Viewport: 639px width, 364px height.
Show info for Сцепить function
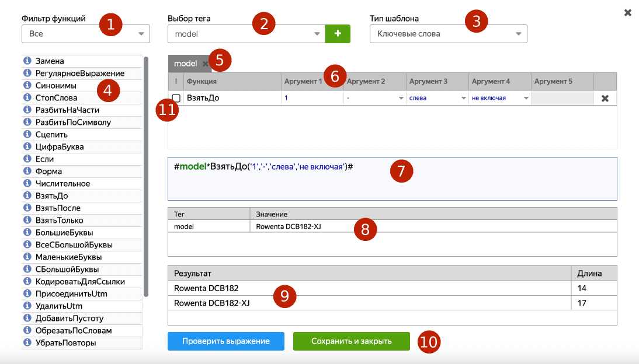27,134
